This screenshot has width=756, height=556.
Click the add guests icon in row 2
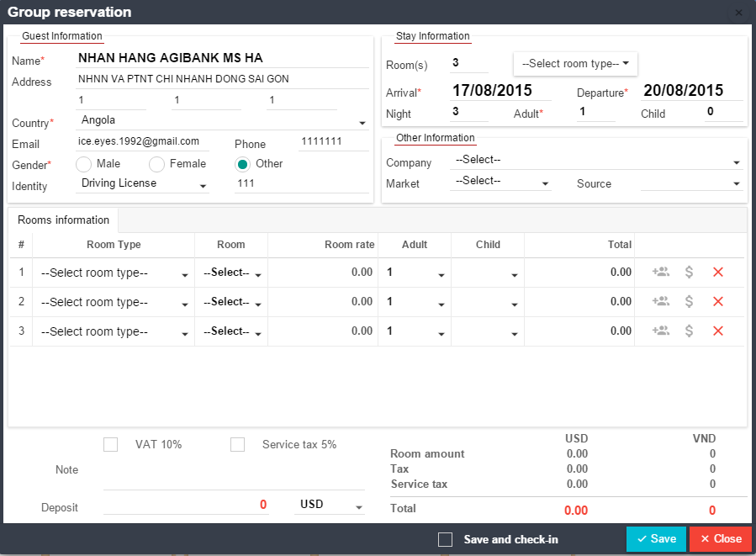(661, 302)
